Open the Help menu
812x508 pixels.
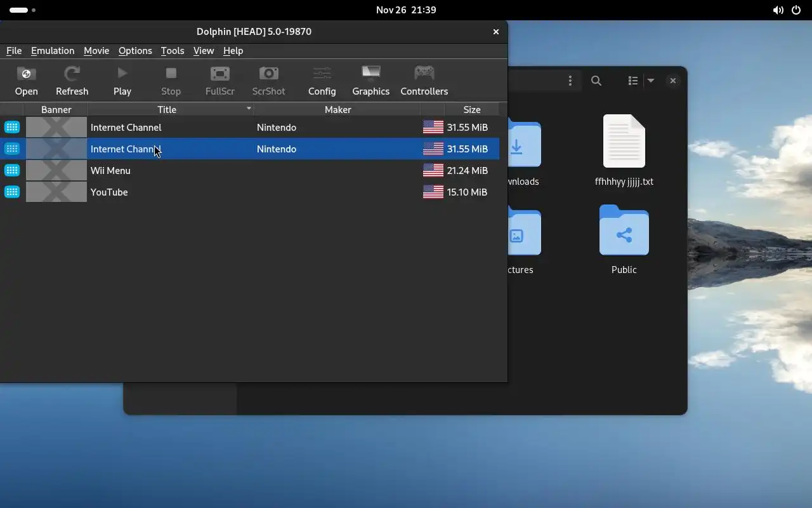pos(233,51)
